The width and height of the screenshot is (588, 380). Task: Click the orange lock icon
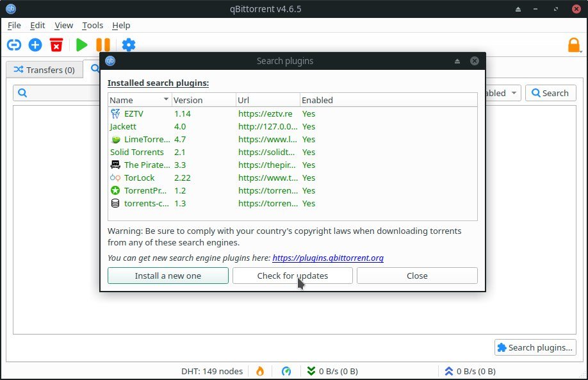574,45
